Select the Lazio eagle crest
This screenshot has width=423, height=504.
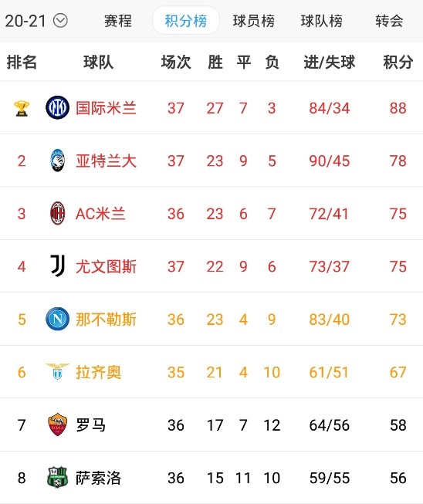coord(58,371)
